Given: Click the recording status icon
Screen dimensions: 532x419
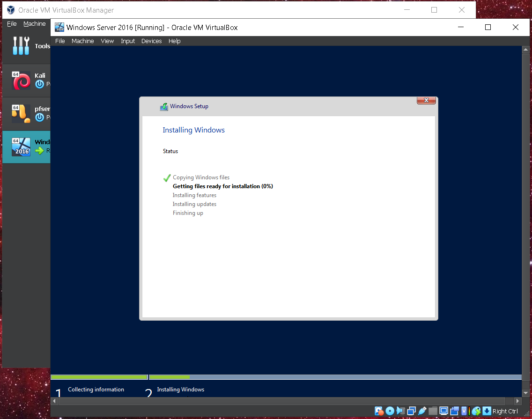Looking at the screenshot, I should tap(454, 411).
